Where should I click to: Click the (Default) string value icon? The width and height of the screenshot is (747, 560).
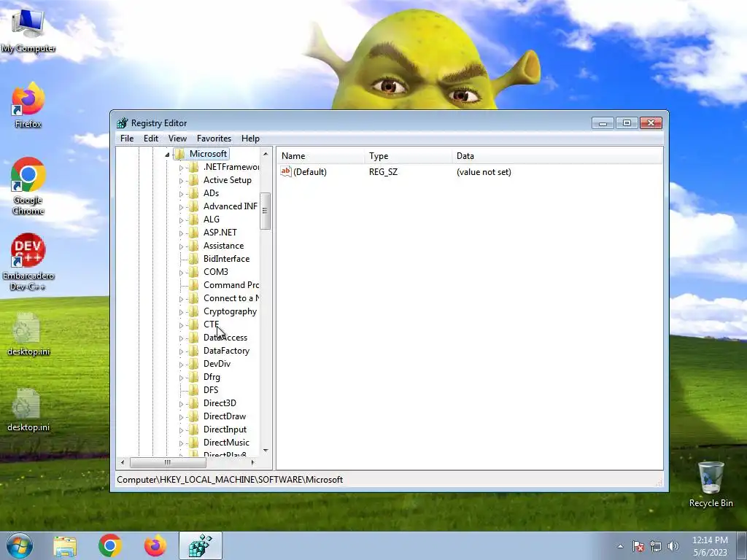click(286, 171)
